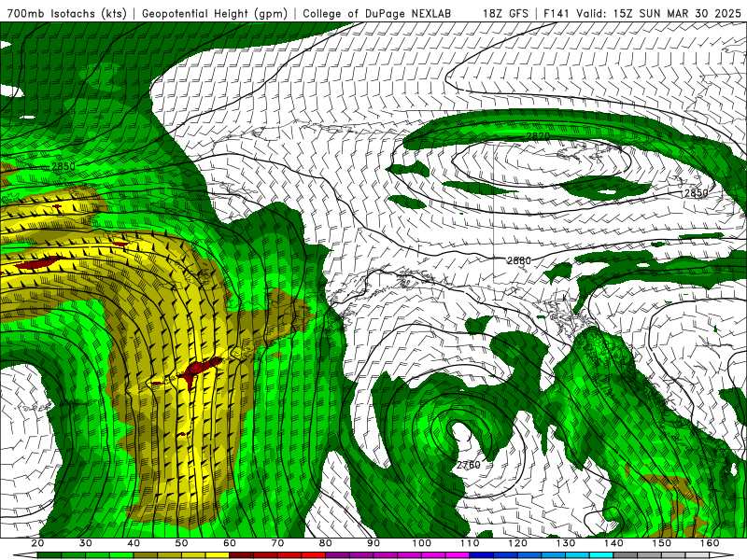Click the '700mb Isotachs (kts)' title text

tap(66, 13)
